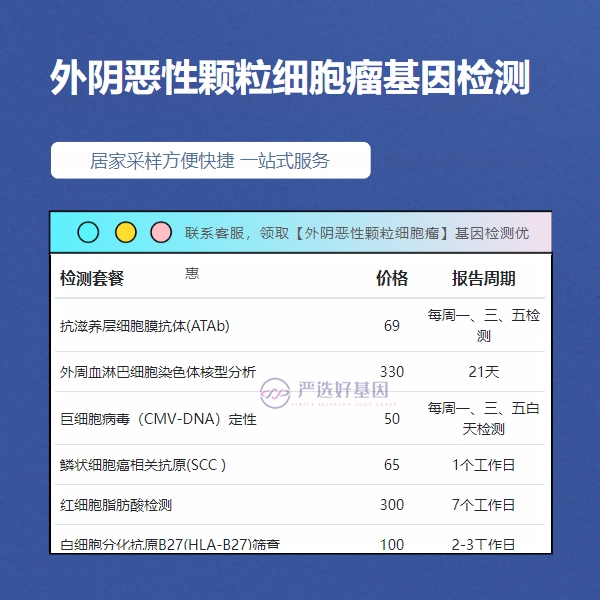Click the cyan circle in header bar
Screen dimensions: 600x600
point(88,232)
